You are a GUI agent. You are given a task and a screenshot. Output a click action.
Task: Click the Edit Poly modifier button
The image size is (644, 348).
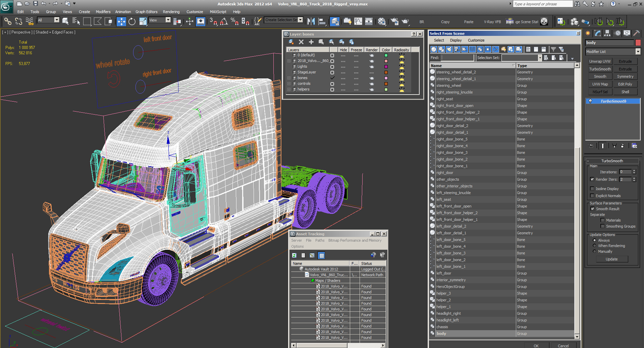(625, 84)
